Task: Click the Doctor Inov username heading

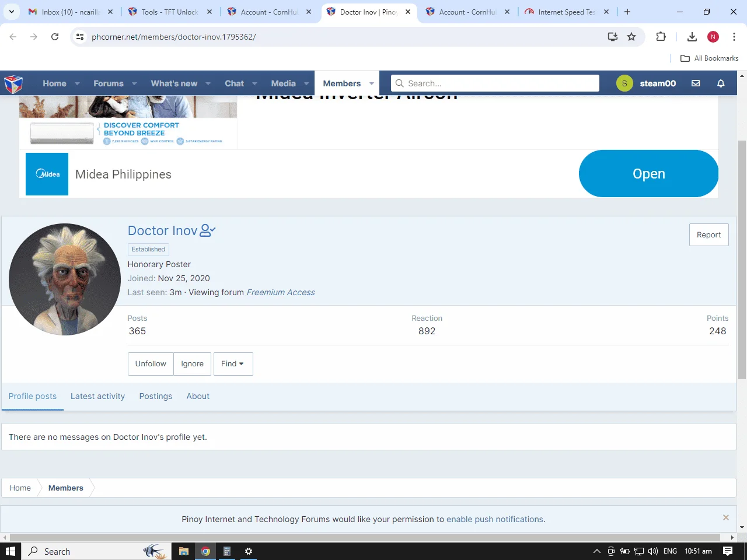Action: pos(163,230)
